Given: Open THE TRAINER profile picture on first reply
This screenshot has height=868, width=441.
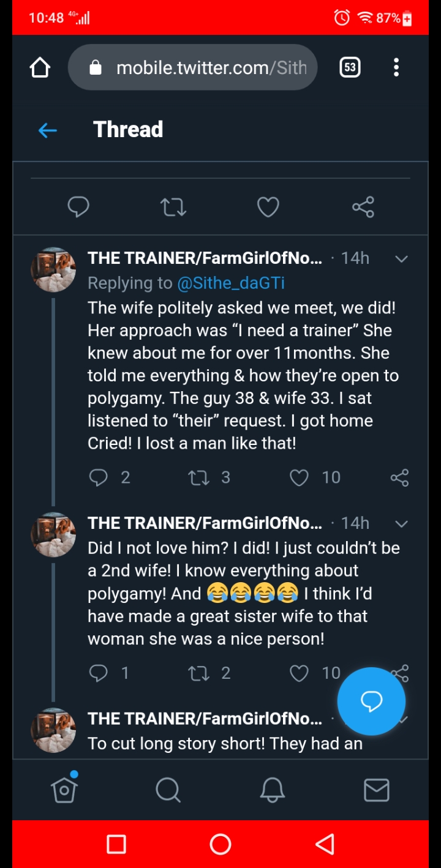Looking at the screenshot, I should tap(53, 270).
